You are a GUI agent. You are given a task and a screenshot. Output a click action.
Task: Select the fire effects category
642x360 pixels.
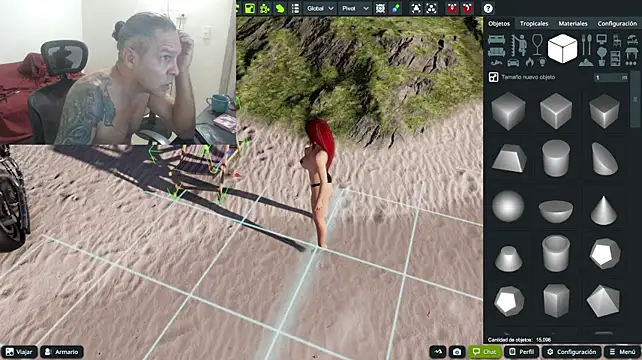click(x=529, y=62)
